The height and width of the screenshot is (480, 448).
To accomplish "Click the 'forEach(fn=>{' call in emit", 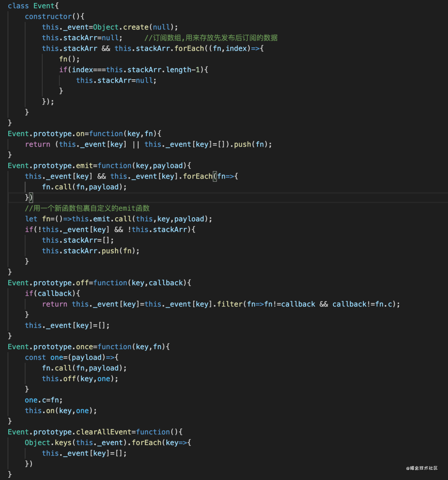I will (210, 176).
